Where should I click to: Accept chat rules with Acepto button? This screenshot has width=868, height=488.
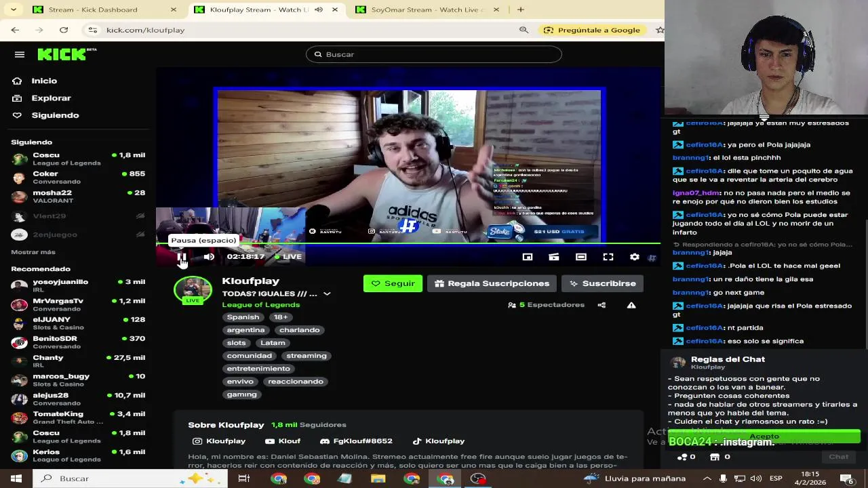(x=764, y=436)
